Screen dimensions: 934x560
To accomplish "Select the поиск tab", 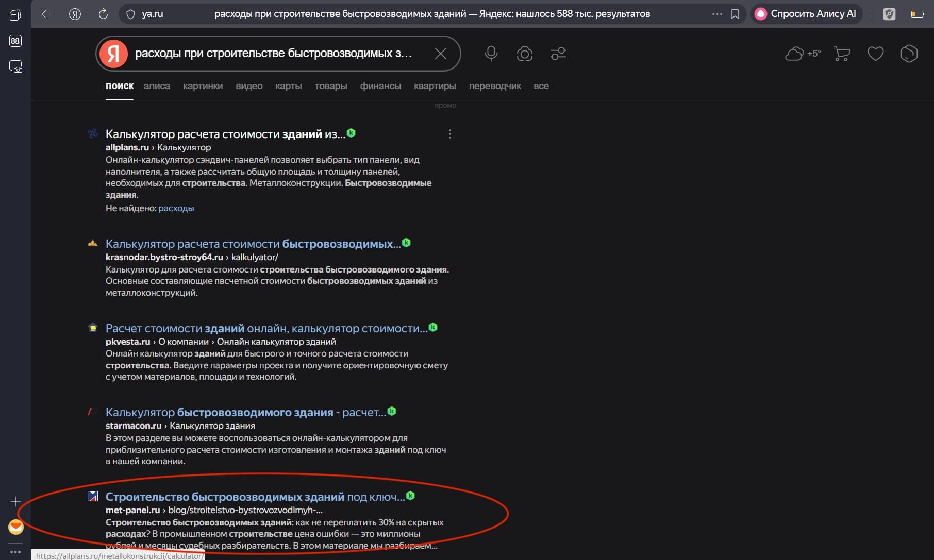I will pos(120,86).
